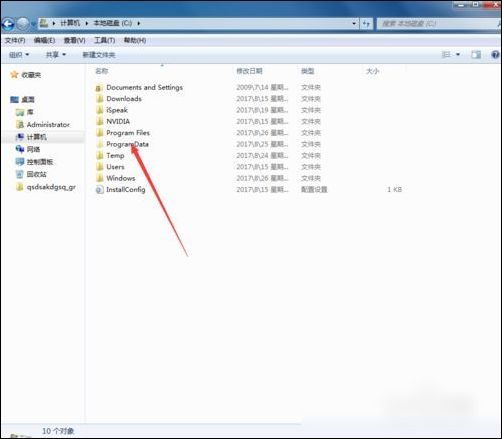The image size is (502, 439).
Task: Open the File (F) menu
Action: 15,40
